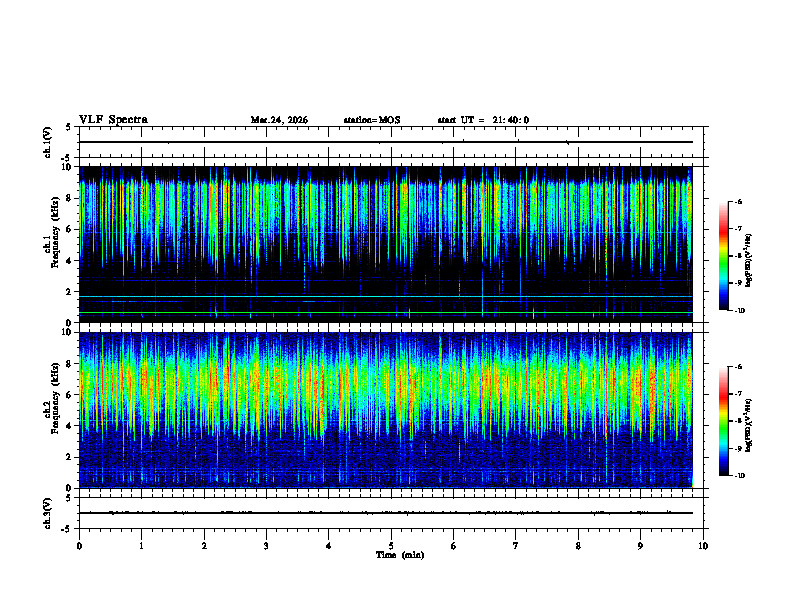Click the "8" frequency tick on ch.1 axis
Image resolution: width=792 pixels, height=612 pixels.
point(70,198)
